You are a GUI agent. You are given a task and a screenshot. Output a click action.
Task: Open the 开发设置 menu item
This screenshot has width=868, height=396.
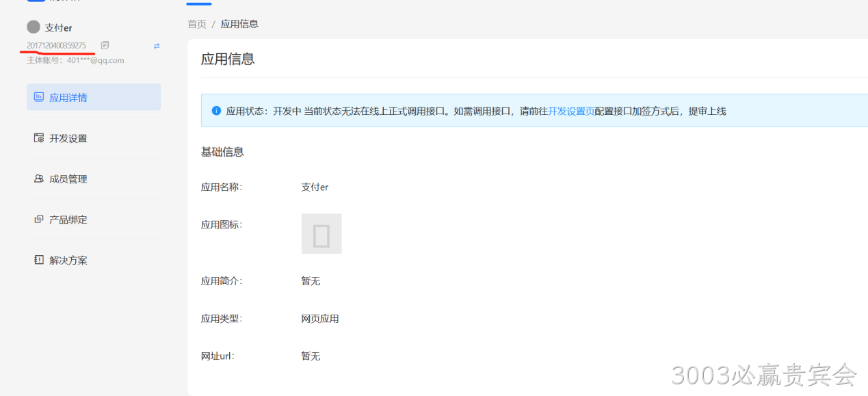pos(94,138)
